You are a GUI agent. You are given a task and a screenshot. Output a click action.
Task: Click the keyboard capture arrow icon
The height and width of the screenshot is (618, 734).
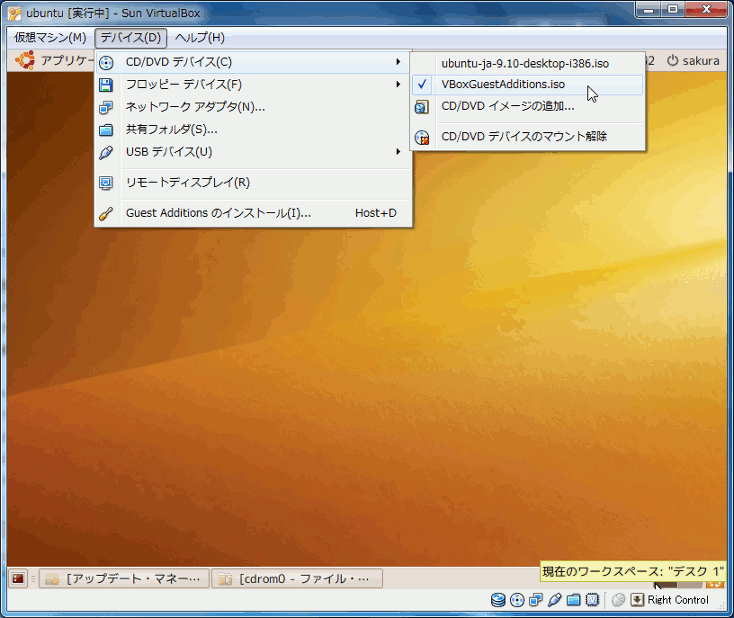point(637,600)
